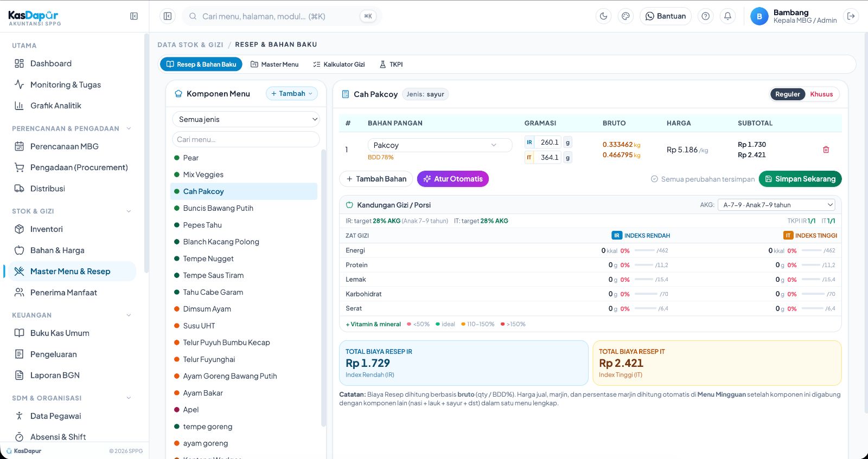Click the Energi IR progress bar
The width and height of the screenshot is (868, 459).
point(644,251)
